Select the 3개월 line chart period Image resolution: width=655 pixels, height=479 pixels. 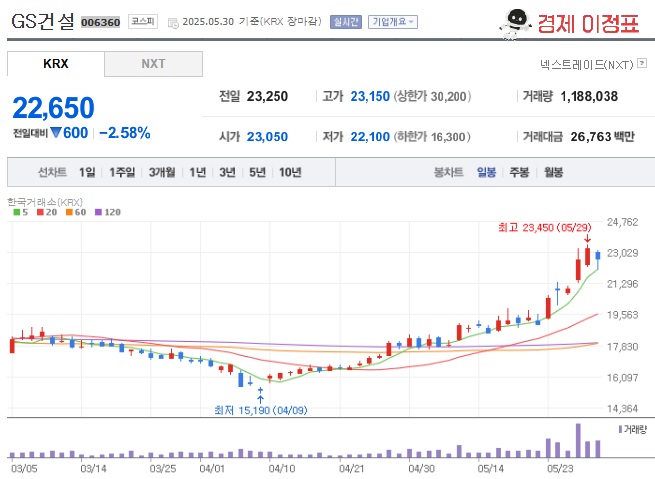pos(162,172)
